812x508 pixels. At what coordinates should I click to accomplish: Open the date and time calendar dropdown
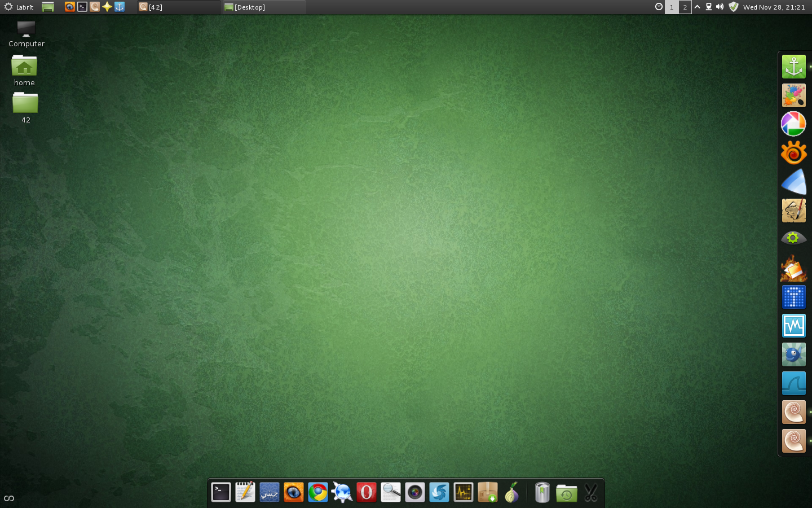pos(774,7)
